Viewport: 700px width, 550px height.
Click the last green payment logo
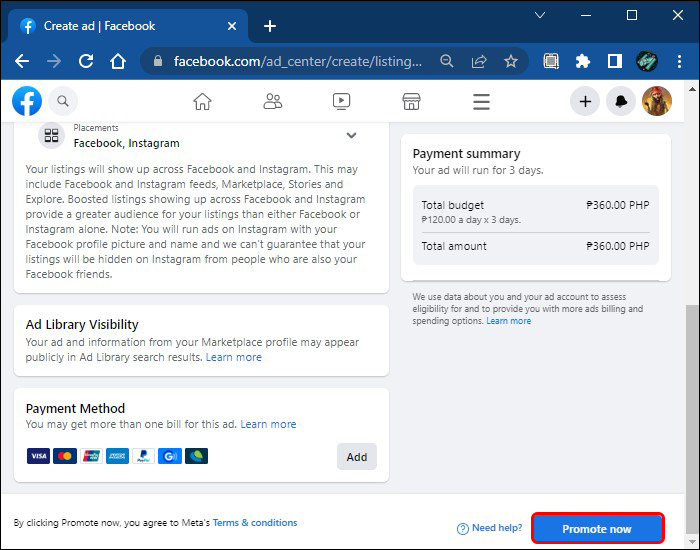[x=196, y=456]
